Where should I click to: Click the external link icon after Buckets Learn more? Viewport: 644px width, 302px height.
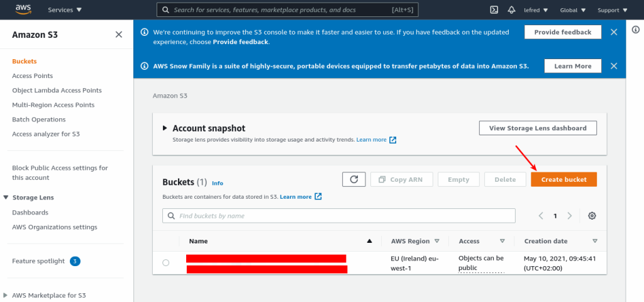coord(318,196)
